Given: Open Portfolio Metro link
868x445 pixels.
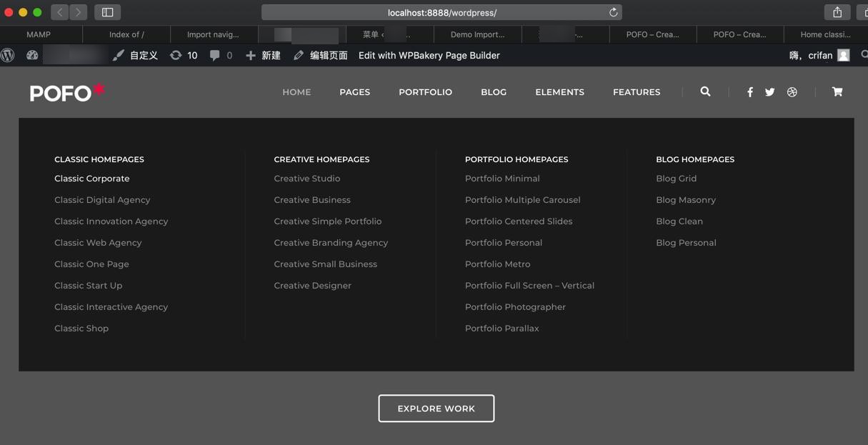Looking at the screenshot, I should [497, 264].
